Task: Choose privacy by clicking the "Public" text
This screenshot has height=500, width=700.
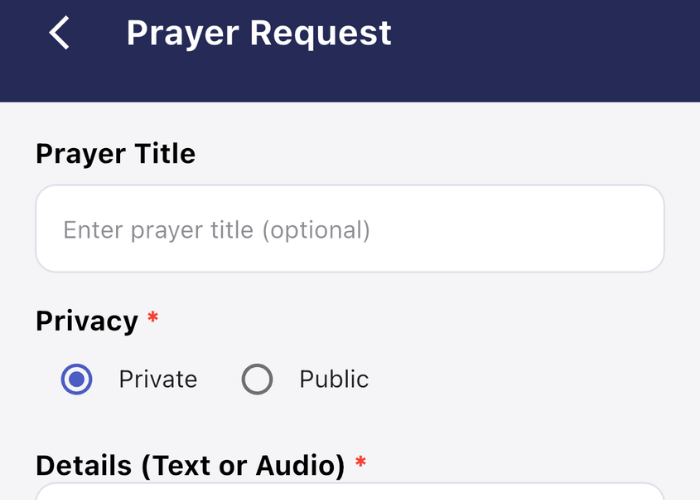Action: click(334, 380)
